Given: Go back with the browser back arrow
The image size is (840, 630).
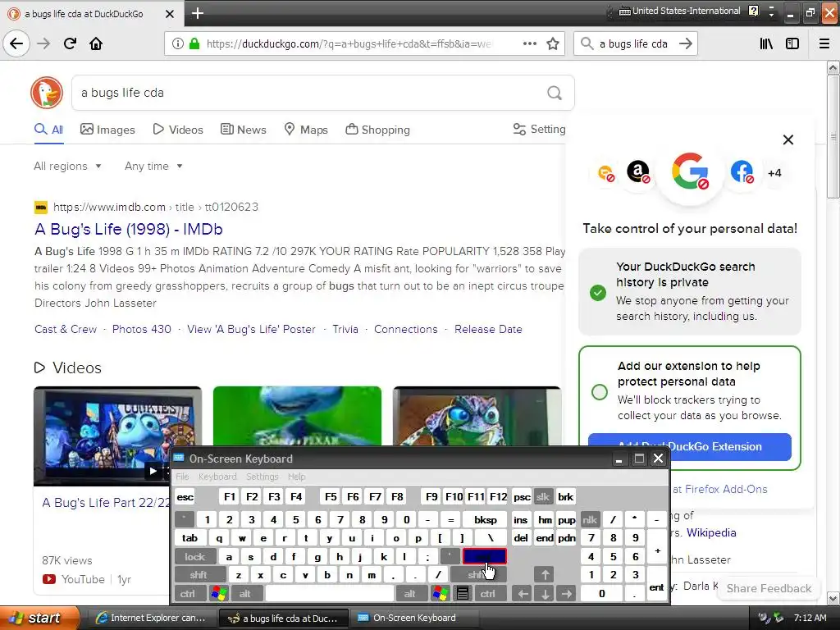Looking at the screenshot, I should (x=16, y=43).
